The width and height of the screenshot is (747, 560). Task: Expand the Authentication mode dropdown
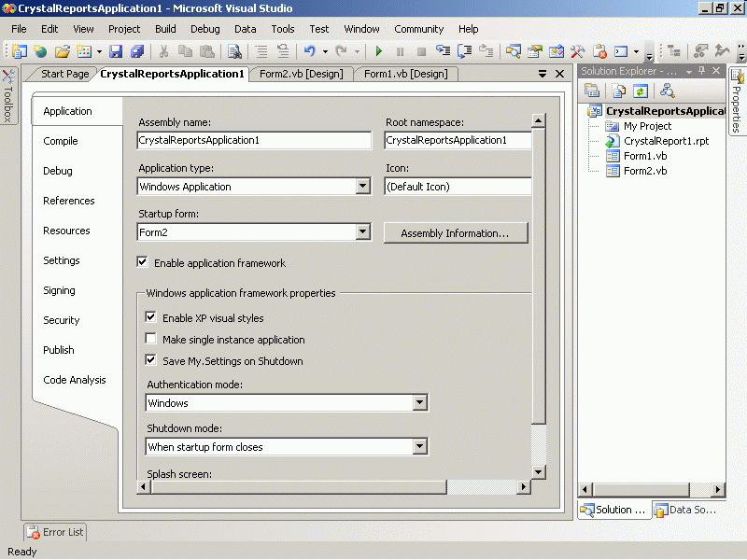point(419,403)
